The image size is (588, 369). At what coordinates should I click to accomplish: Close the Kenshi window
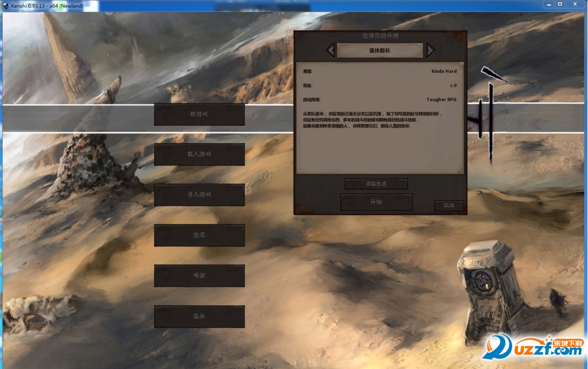point(575,5)
